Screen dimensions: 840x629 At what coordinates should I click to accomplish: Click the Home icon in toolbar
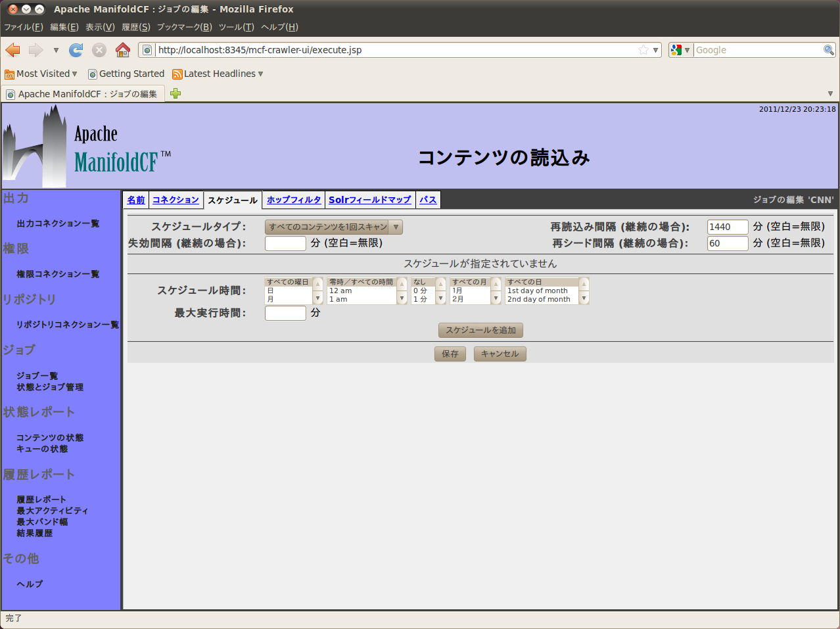click(122, 50)
